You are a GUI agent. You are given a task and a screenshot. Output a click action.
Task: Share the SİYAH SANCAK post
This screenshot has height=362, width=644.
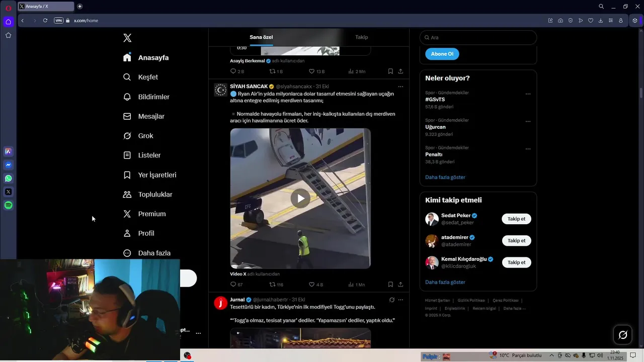[400, 285]
